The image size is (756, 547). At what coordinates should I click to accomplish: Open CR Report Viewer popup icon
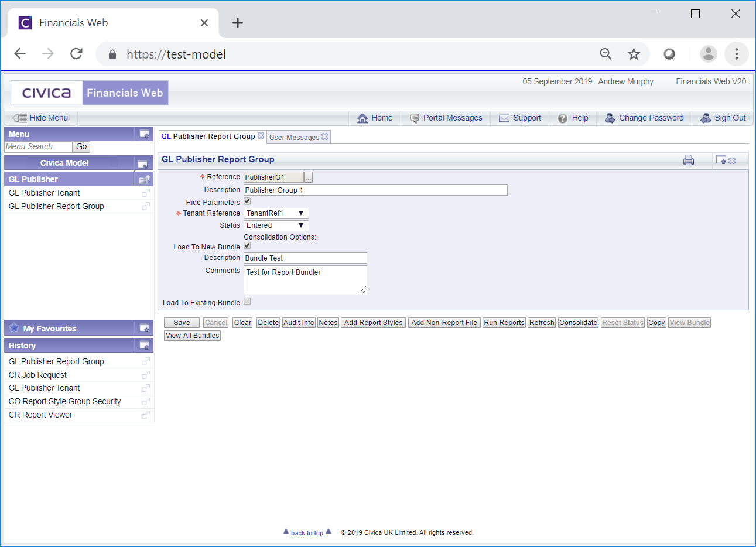[x=145, y=415]
